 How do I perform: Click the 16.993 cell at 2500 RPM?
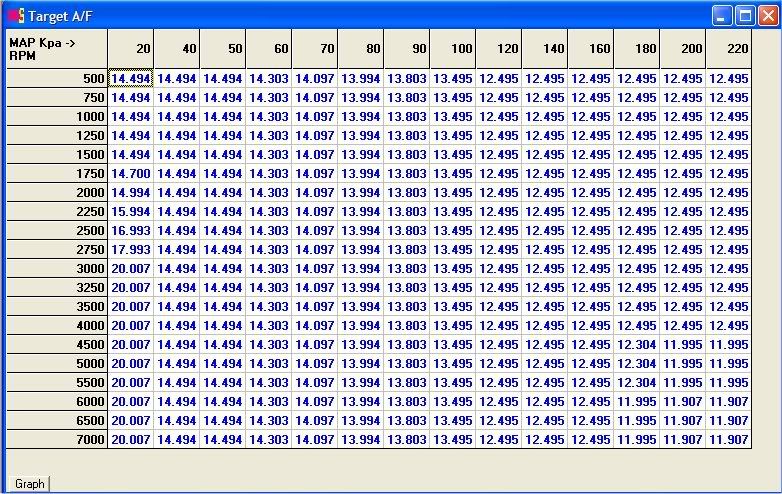coord(131,231)
